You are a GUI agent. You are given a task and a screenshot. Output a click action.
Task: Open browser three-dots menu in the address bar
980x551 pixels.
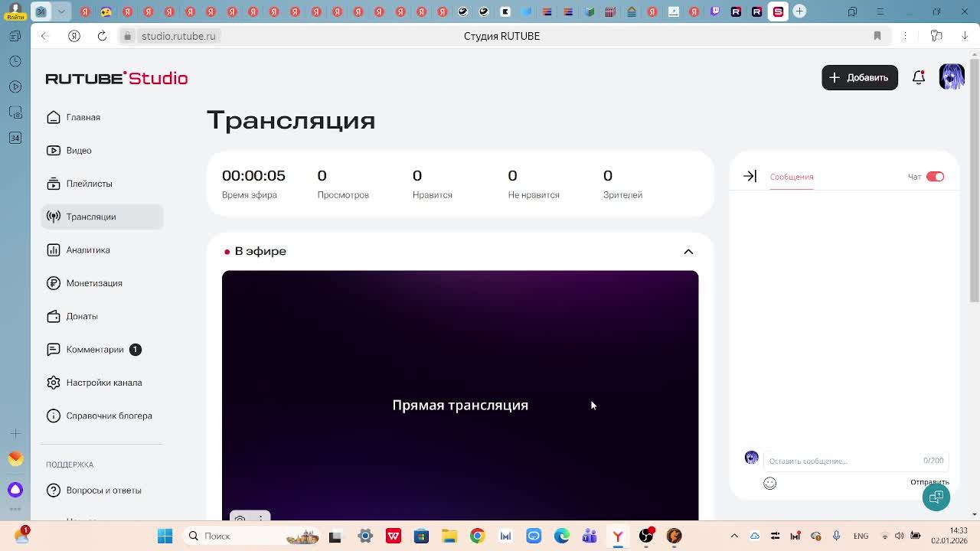(x=905, y=36)
